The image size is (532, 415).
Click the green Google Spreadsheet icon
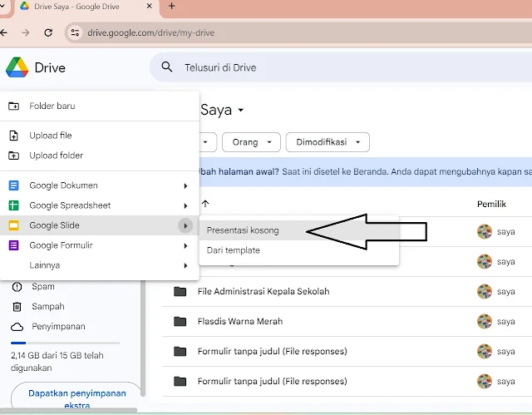pos(13,205)
